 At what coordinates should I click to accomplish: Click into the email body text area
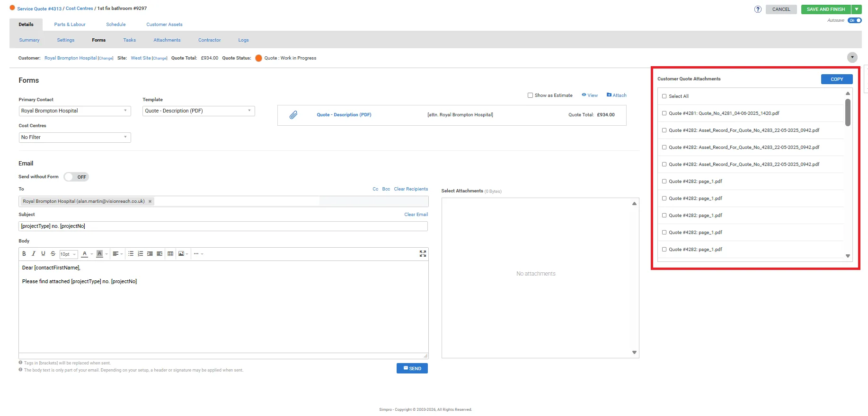click(x=223, y=307)
